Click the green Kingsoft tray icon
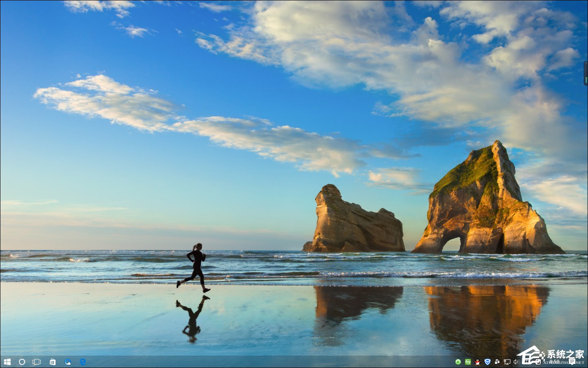The width and height of the screenshot is (588, 368). pos(458,361)
